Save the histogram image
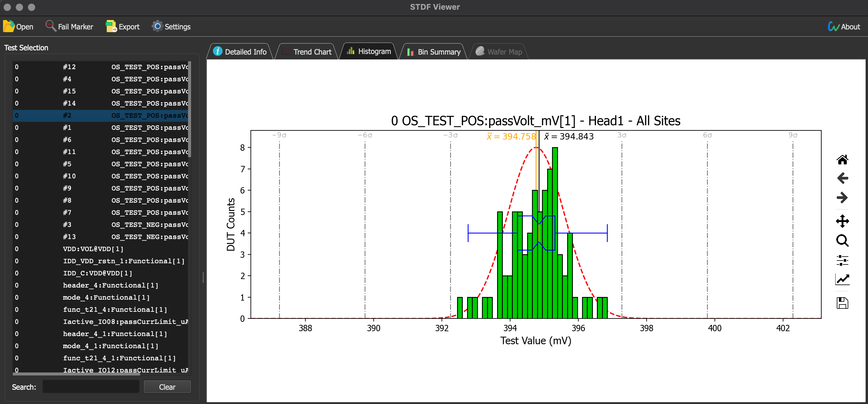 pos(843,303)
